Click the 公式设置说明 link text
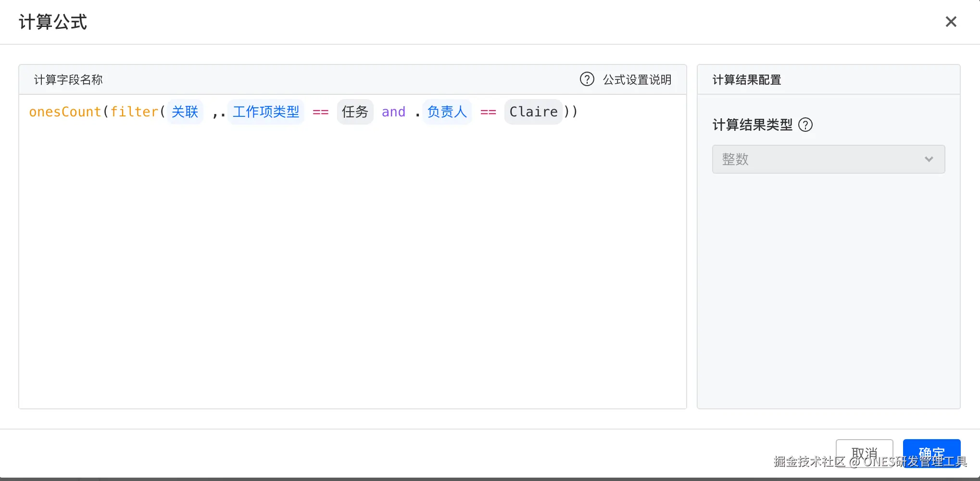The image size is (980, 481). point(637,79)
